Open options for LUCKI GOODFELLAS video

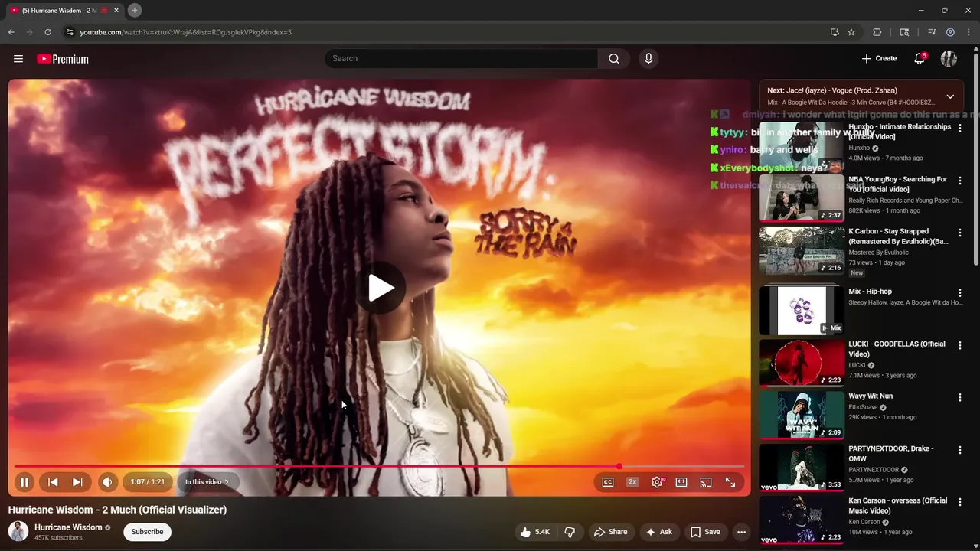tap(960, 346)
